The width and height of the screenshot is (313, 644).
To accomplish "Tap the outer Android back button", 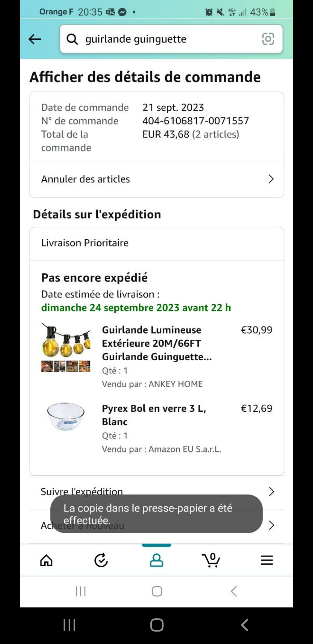I will tap(245, 625).
